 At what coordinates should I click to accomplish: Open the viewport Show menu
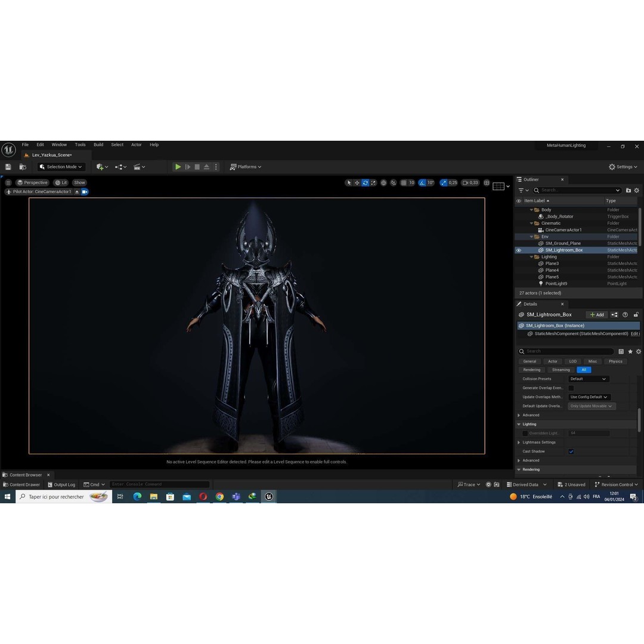tap(80, 183)
